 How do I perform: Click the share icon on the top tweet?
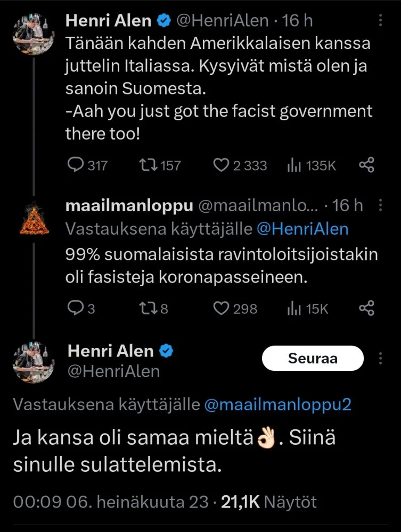click(x=366, y=165)
